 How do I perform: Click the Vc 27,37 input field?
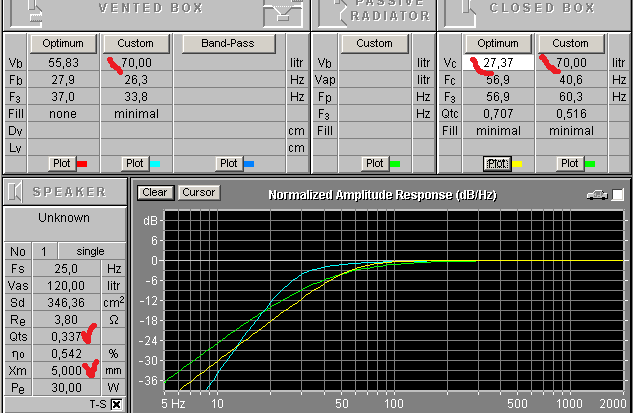(x=498, y=63)
